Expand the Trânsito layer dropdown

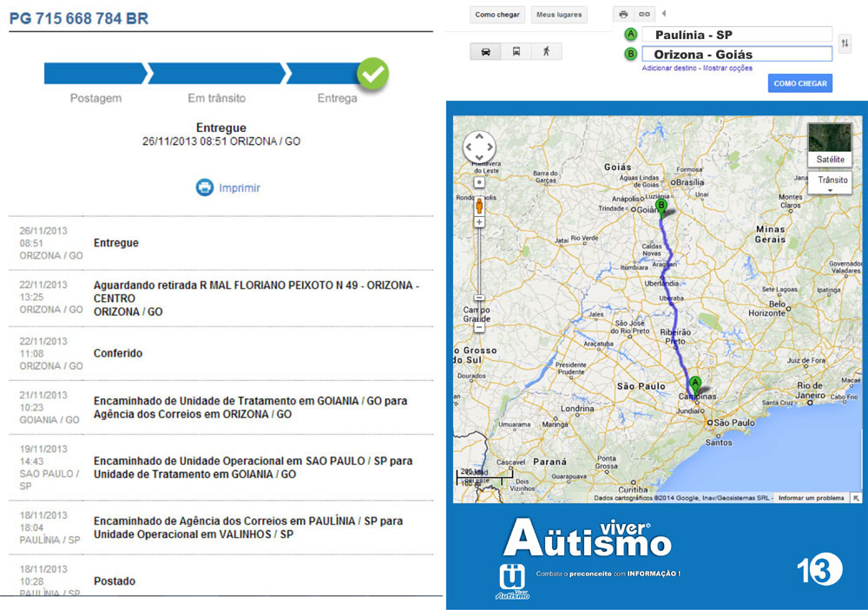tap(832, 183)
